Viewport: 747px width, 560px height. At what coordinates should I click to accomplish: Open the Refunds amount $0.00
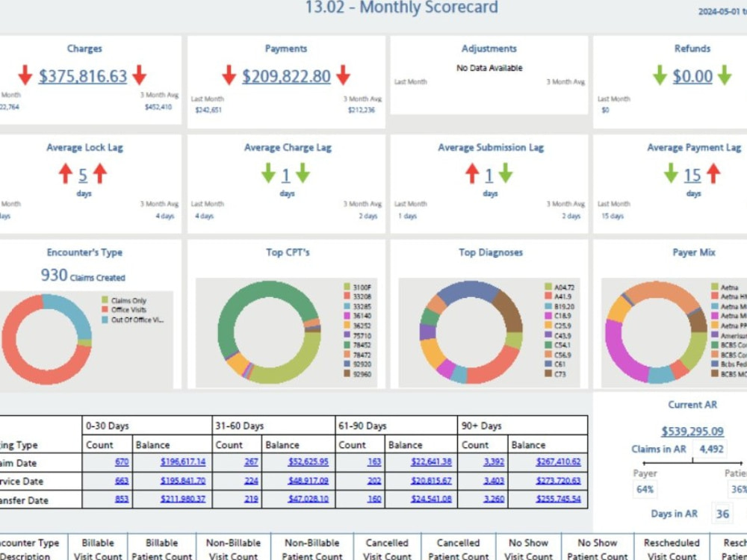[x=692, y=76]
